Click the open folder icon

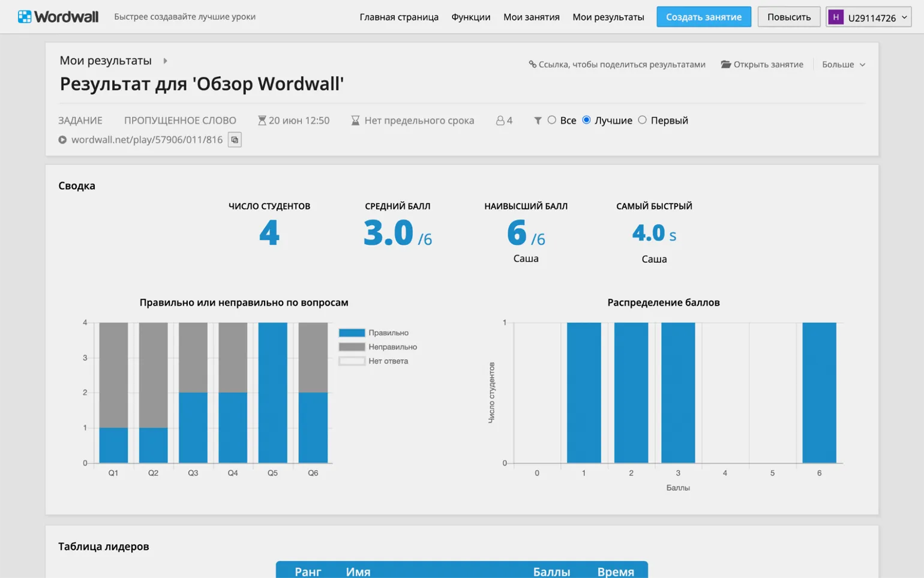[725, 64]
